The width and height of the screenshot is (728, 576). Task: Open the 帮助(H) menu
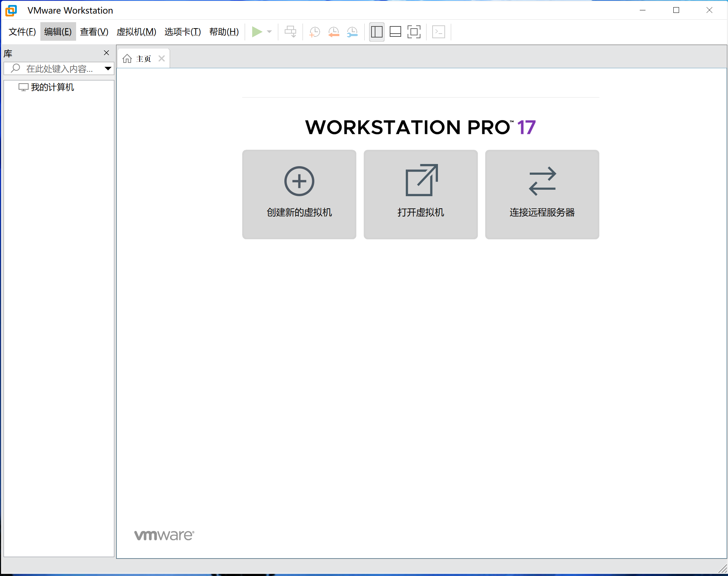(224, 32)
